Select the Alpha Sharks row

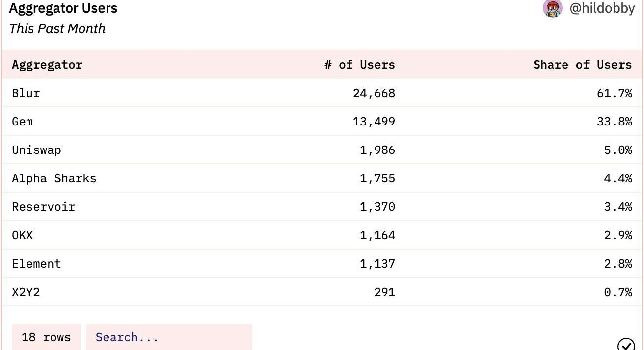[x=322, y=178]
